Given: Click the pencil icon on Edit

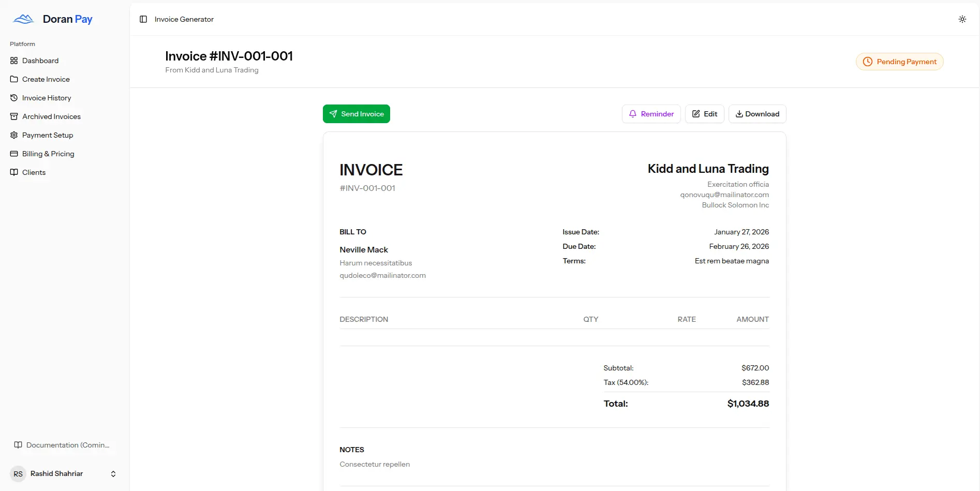Looking at the screenshot, I should (x=696, y=114).
